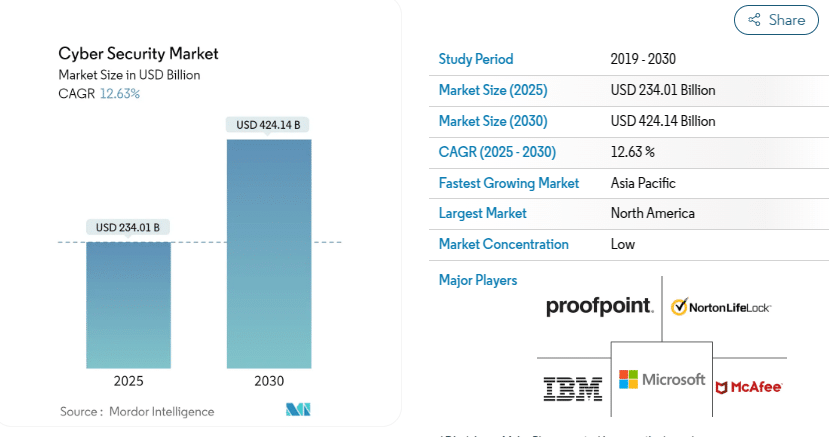Click the 2025 market size bar
Viewport: 830px width, 437px height.
[128, 305]
